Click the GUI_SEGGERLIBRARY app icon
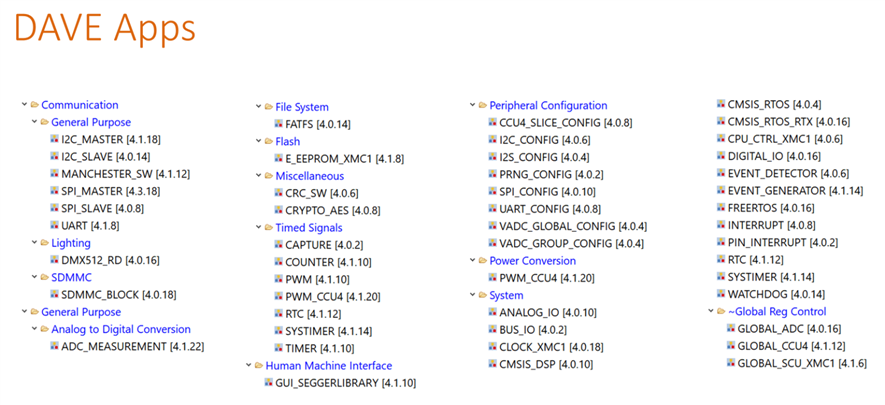The width and height of the screenshot is (885, 405). point(268,383)
